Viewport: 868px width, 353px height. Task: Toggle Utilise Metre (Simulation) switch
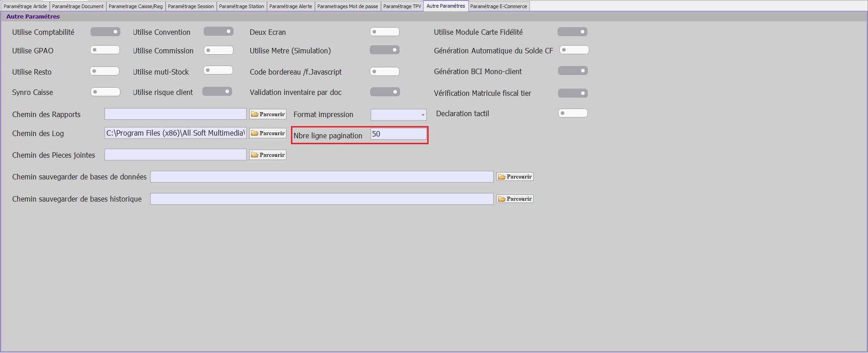pyautogui.click(x=385, y=50)
